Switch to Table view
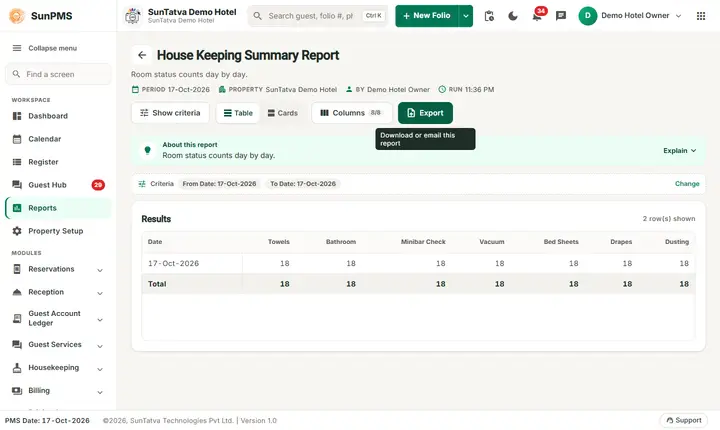The height and width of the screenshot is (430, 720). (x=238, y=113)
